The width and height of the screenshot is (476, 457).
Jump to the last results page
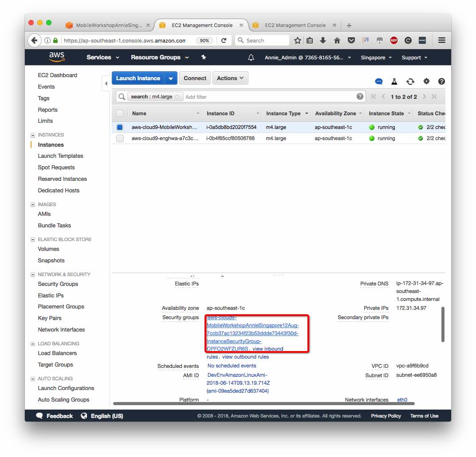(x=434, y=97)
